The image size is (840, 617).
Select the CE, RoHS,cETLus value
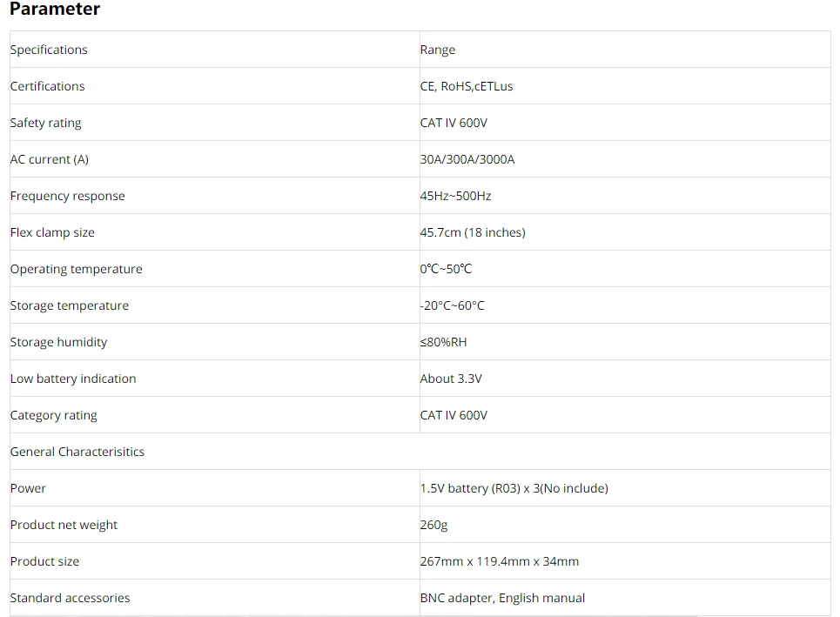pos(466,86)
